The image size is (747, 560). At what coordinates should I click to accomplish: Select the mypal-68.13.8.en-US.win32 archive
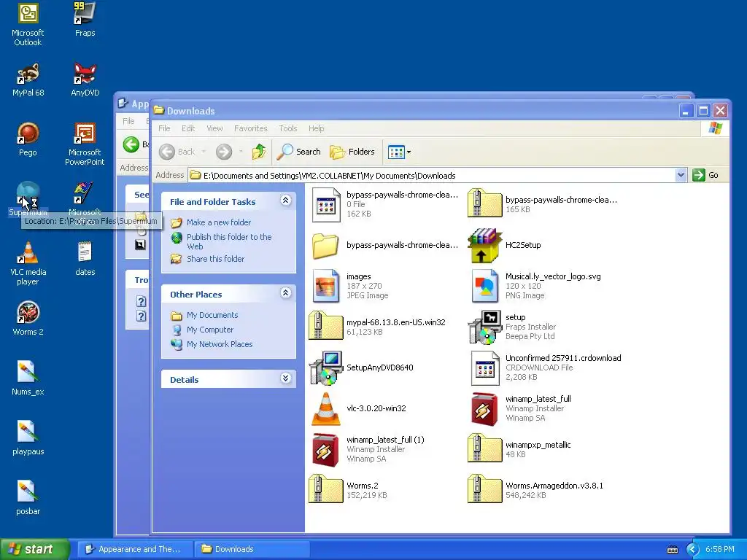(x=377, y=327)
